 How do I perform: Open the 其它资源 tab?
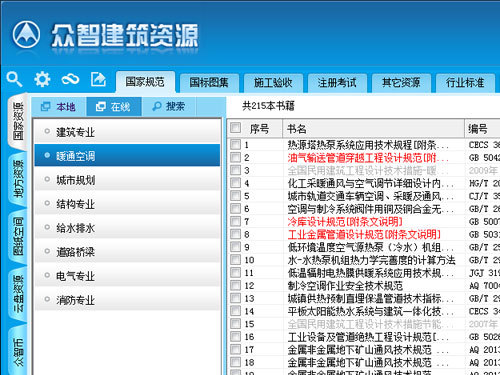point(401,83)
